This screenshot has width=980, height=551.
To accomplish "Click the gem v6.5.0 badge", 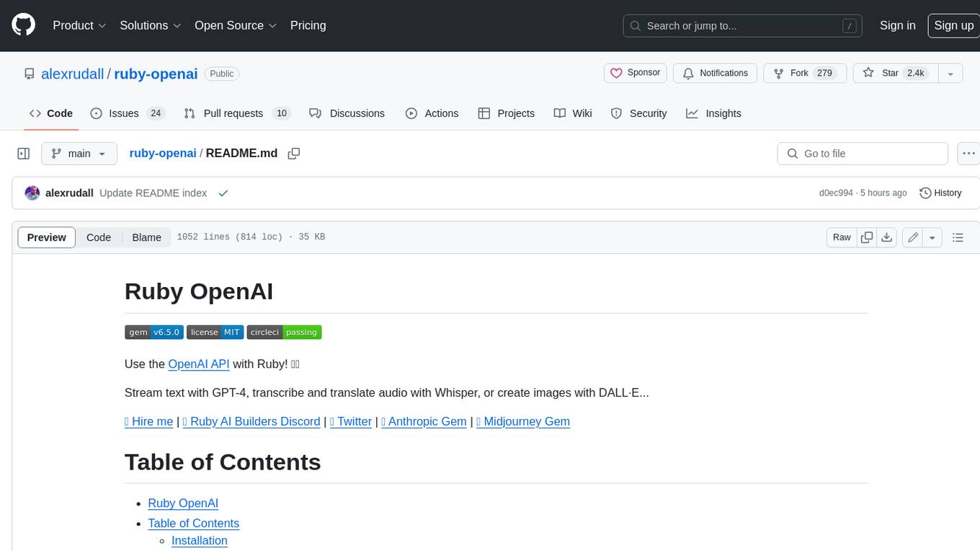I will (154, 332).
